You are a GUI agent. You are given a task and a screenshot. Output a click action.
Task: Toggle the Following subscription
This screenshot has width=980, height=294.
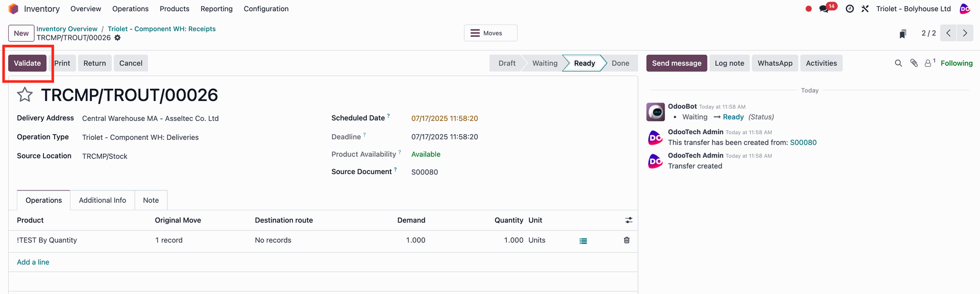[957, 63]
